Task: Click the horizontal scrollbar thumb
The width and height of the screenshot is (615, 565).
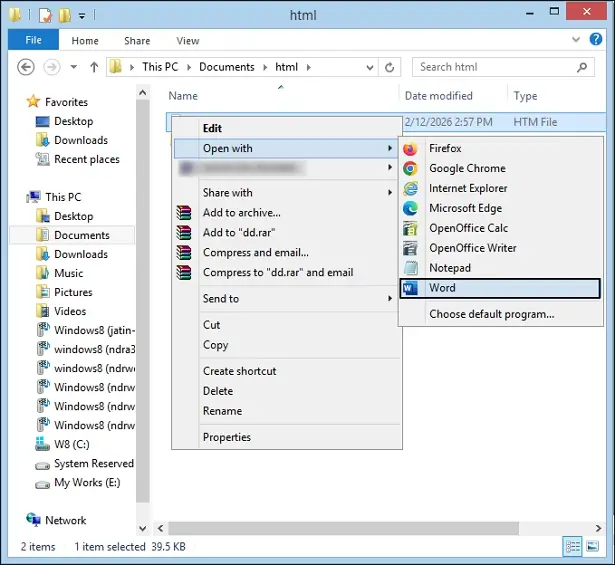Action: (344, 528)
